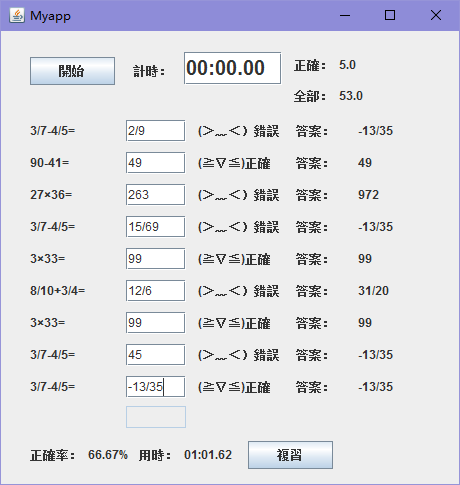Focus the answer field for 90-41=

click(155, 163)
